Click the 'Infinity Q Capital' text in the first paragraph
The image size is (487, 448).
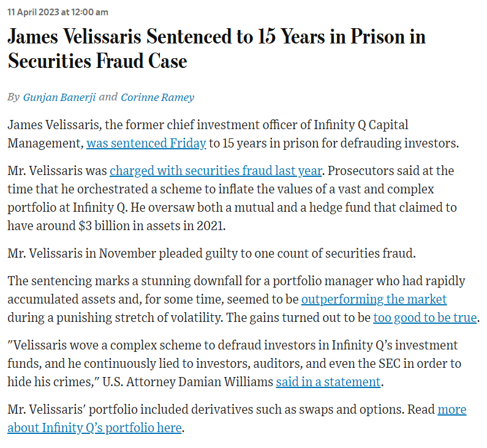click(x=361, y=125)
